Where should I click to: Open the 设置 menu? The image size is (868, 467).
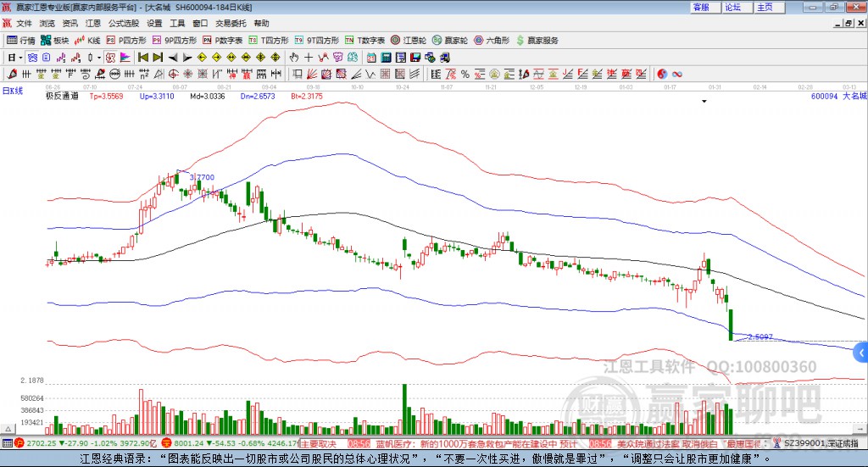[x=154, y=23]
